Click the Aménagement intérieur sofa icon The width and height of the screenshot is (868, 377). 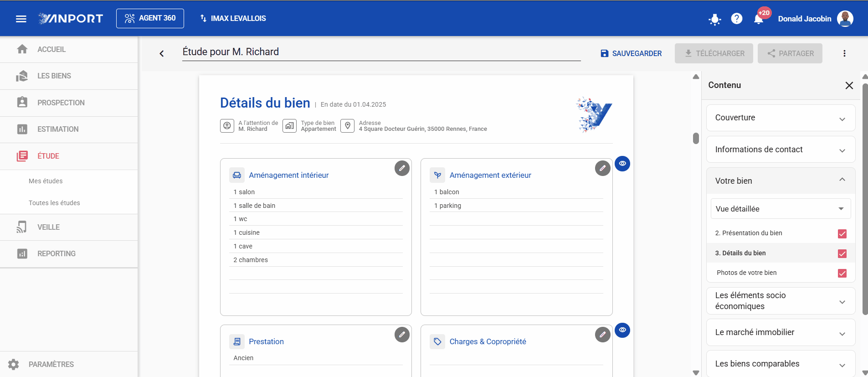(237, 175)
